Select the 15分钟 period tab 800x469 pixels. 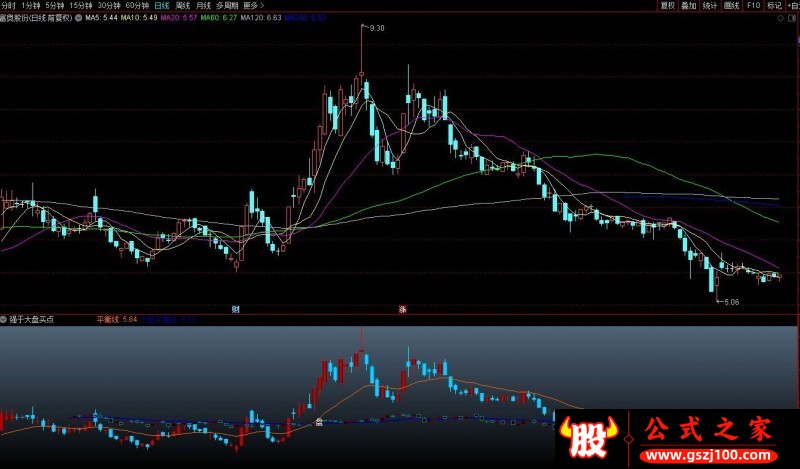tap(81, 5)
